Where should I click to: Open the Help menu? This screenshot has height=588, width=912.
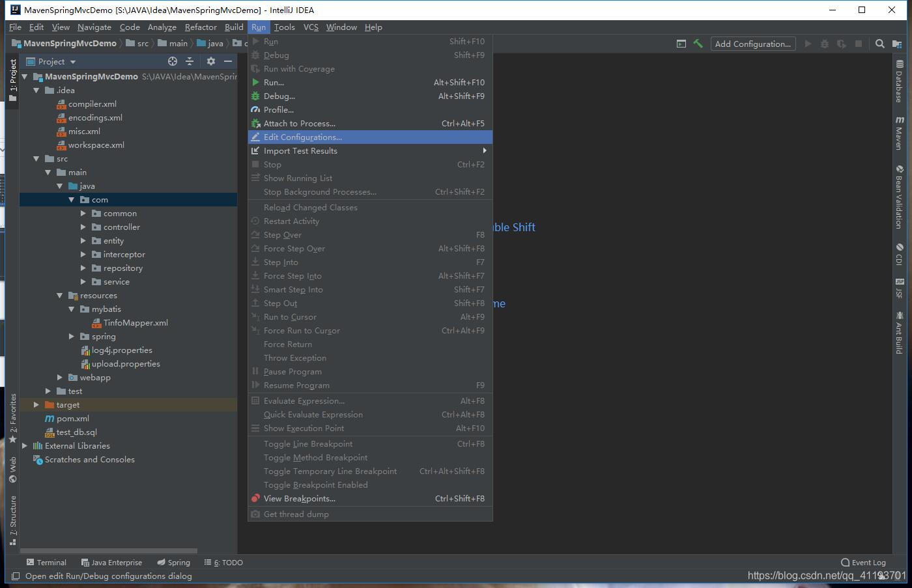tap(373, 27)
